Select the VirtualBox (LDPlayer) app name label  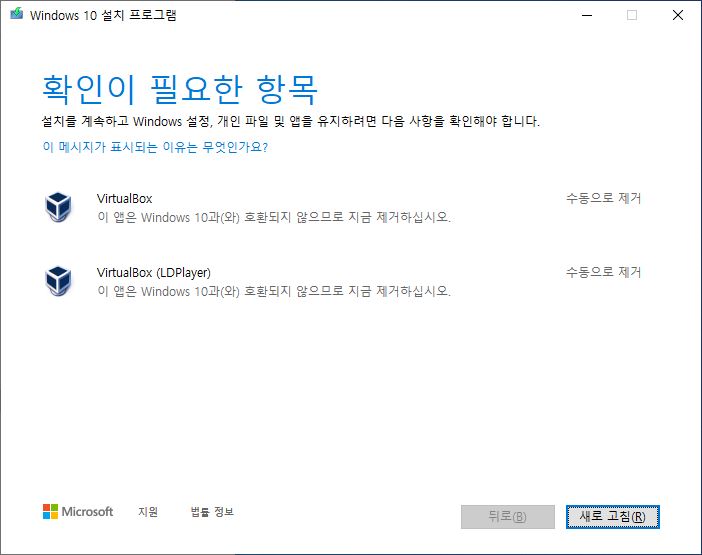pos(153,272)
